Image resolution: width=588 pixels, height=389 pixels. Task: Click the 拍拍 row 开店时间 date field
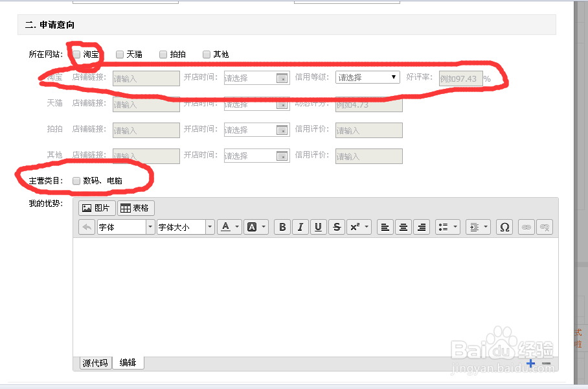[257, 130]
